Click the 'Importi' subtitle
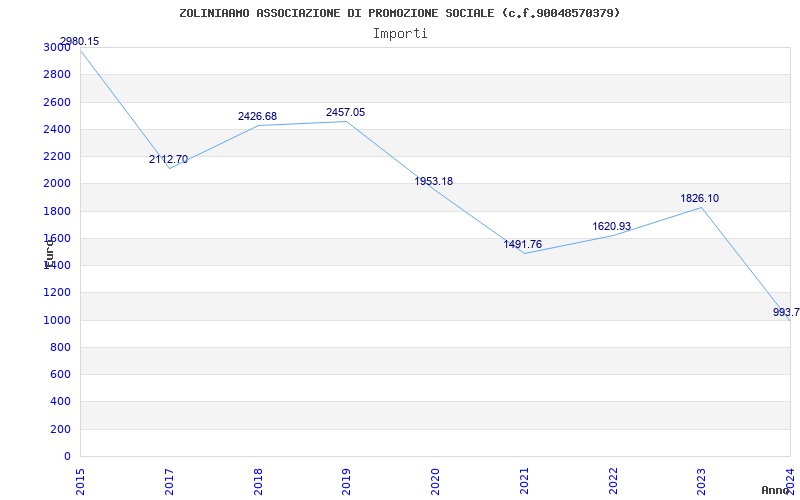Screen dimensions: 800x500 pos(400,34)
